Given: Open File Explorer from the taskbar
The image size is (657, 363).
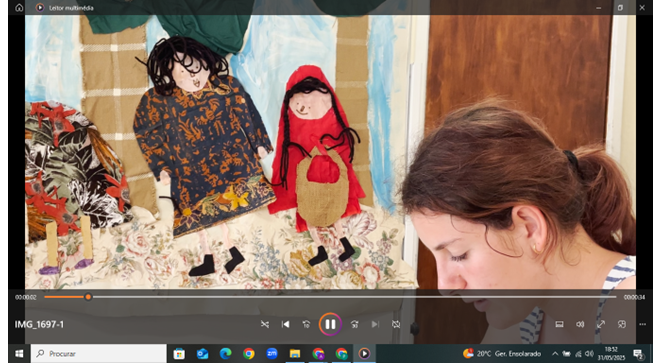Looking at the screenshot, I should point(295,353).
